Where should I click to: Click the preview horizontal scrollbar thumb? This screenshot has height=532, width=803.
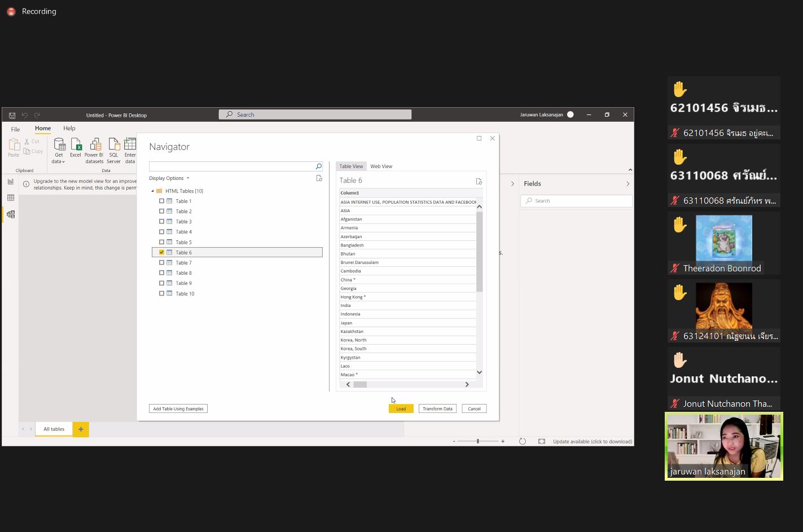point(360,384)
